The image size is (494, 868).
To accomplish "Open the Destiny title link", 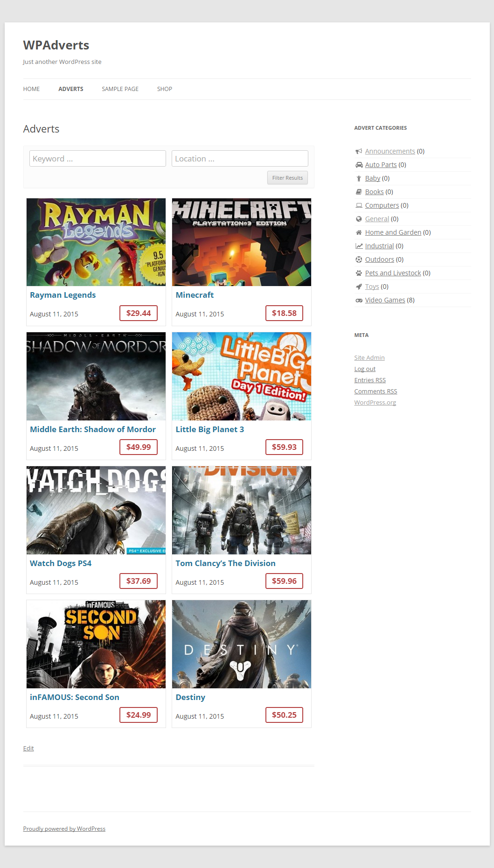I will tap(190, 697).
